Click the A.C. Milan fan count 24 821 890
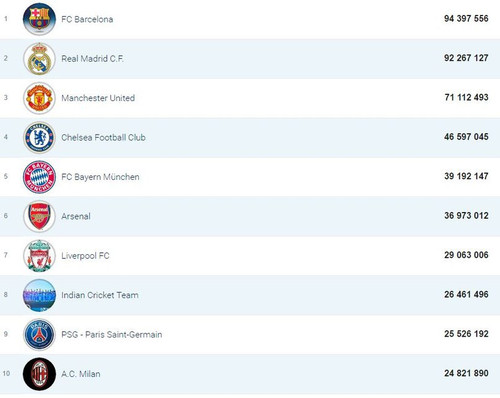 (466, 373)
